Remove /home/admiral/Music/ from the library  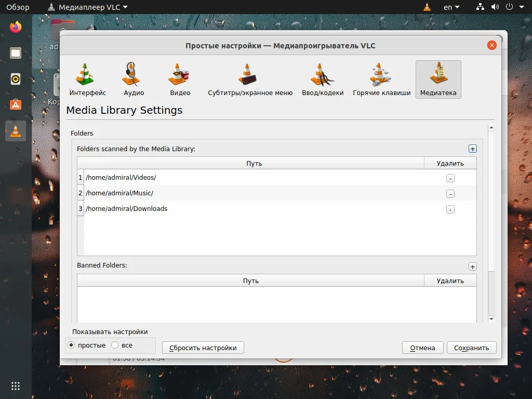(x=450, y=193)
